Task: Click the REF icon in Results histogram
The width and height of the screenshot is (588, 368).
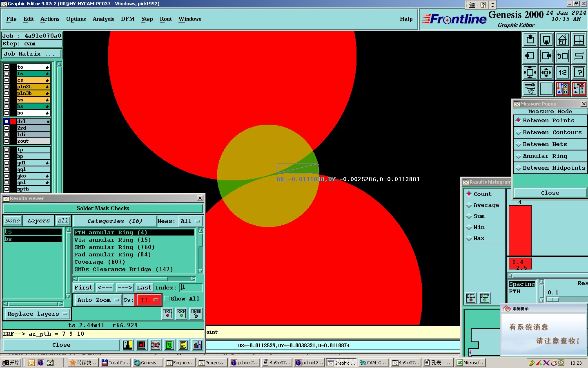Action: tap(485, 298)
